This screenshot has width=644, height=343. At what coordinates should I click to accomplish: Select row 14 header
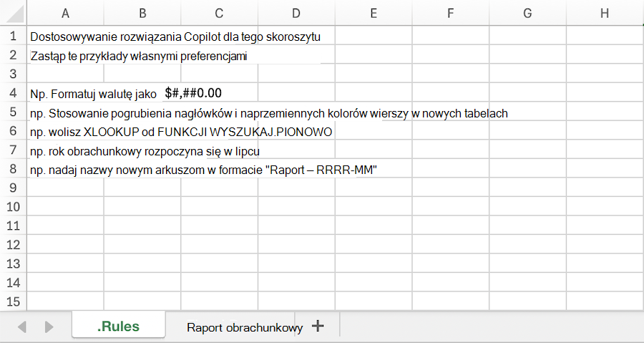[13, 282]
